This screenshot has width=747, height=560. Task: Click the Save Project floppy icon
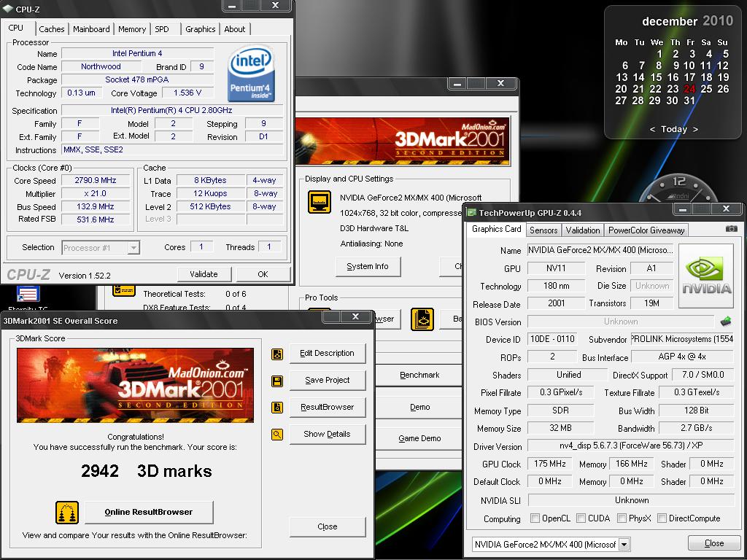(277, 381)
